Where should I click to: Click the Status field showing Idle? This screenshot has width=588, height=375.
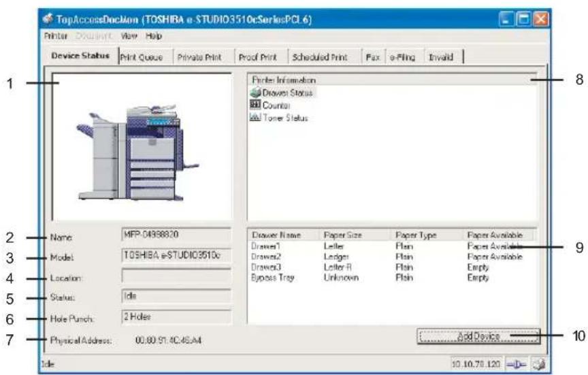coord(176,296)
